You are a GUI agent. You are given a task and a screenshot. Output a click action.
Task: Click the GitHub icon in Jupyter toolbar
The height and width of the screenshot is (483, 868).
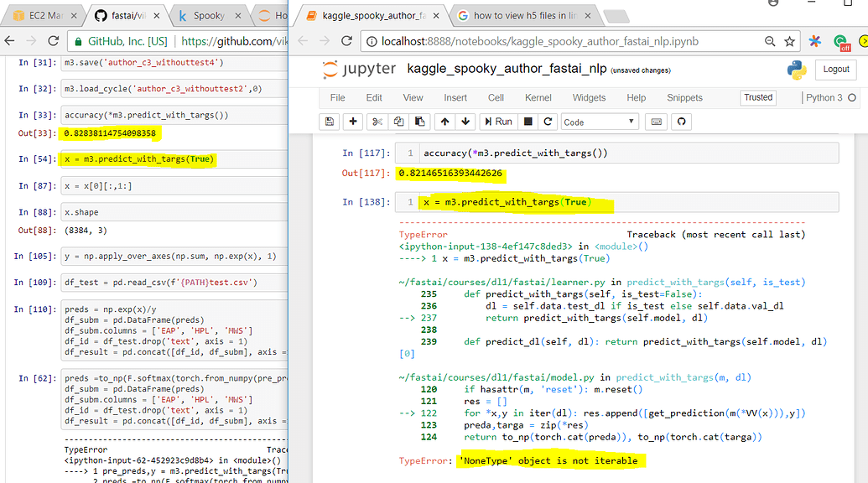point(682,122)
